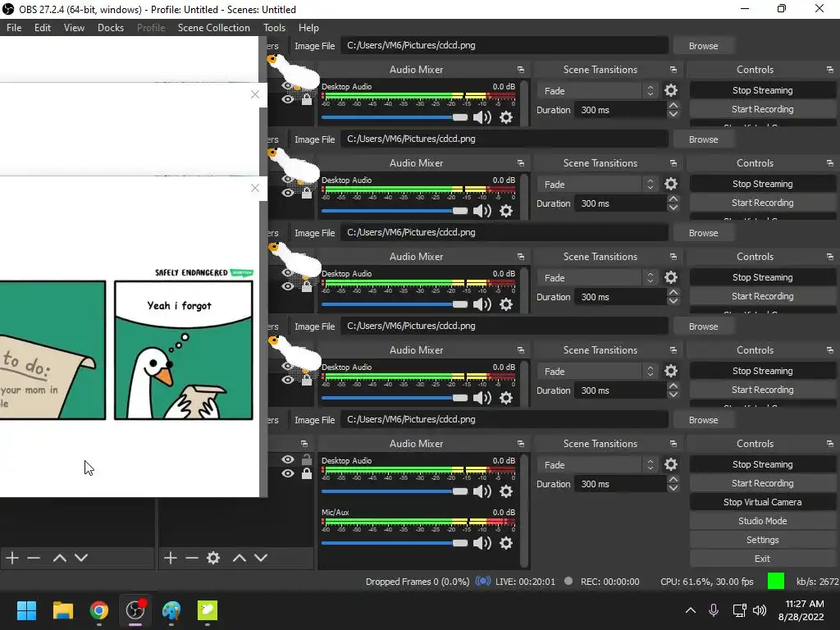Open the Help menu

[308, 28]
